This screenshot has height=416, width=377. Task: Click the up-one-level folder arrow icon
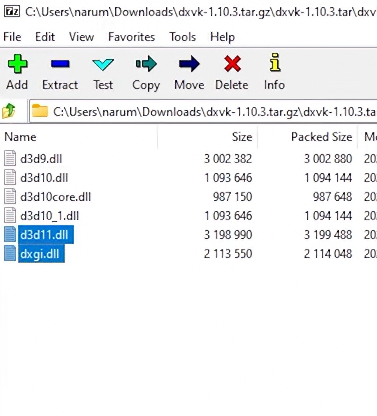click(x=9, y=111)
